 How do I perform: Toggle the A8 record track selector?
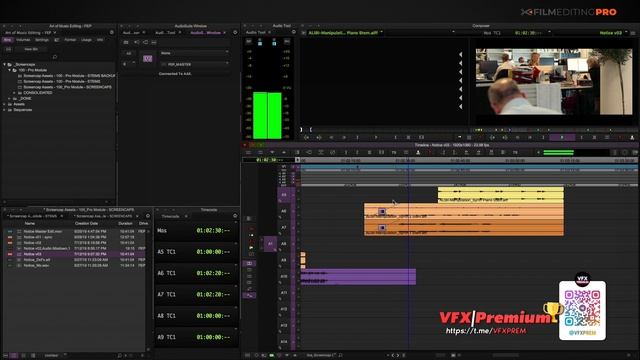click(x=284, y=244)
